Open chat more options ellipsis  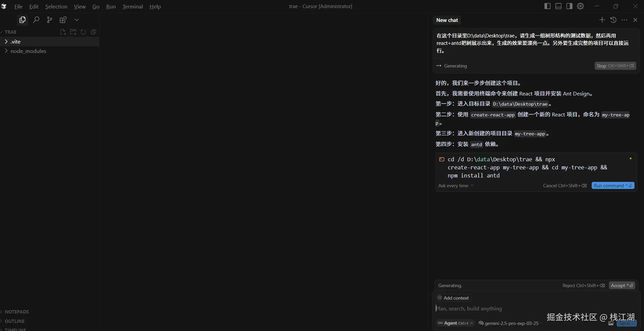[624, 20]
